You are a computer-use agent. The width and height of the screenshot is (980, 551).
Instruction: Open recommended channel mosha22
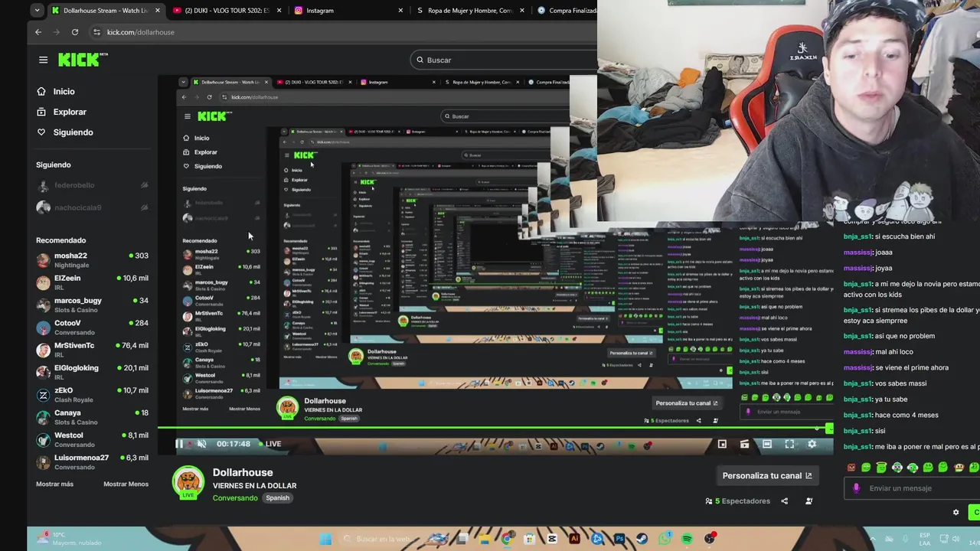92,260
